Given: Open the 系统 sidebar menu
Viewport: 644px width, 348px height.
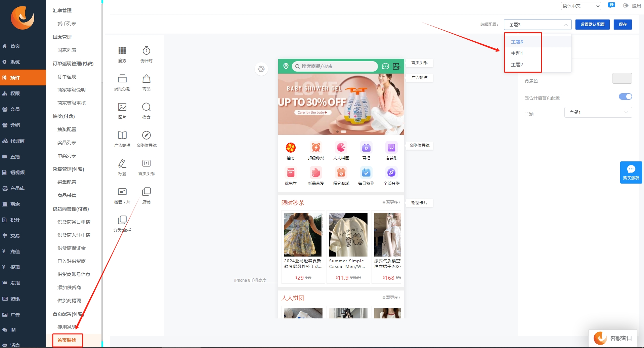Looking at the screenshot, I should coord(23,62).
